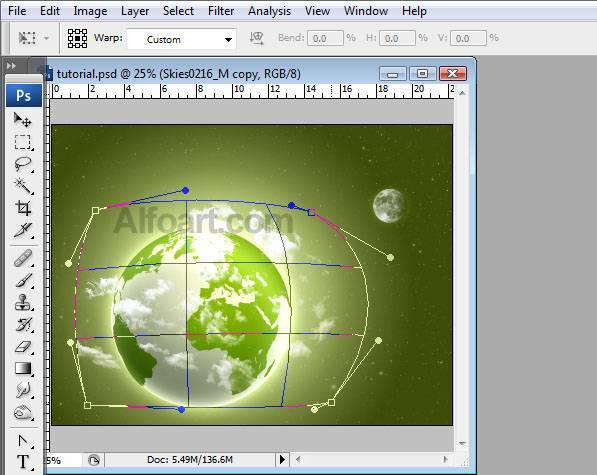Screen dimensions: 597x475
Task: Select the History Brush tool
Action: pos(22,325)
